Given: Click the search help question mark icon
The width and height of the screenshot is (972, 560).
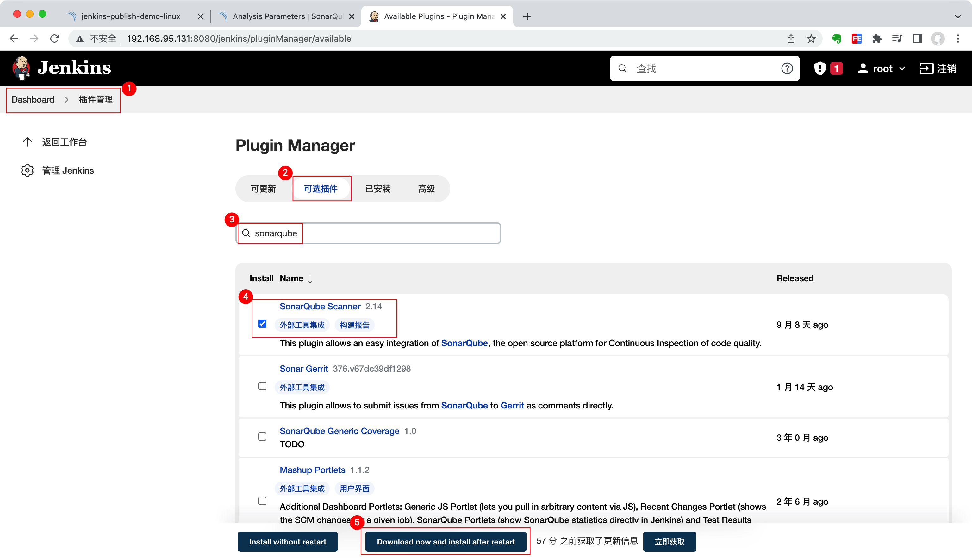Looking at the screenshot, I should click(787, 68).
